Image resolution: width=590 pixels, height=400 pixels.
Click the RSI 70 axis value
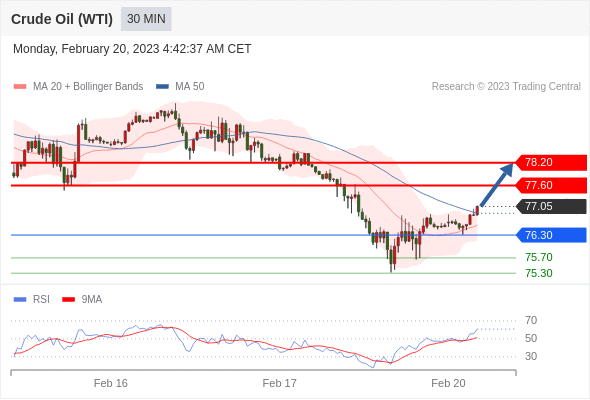click(531, 321)
